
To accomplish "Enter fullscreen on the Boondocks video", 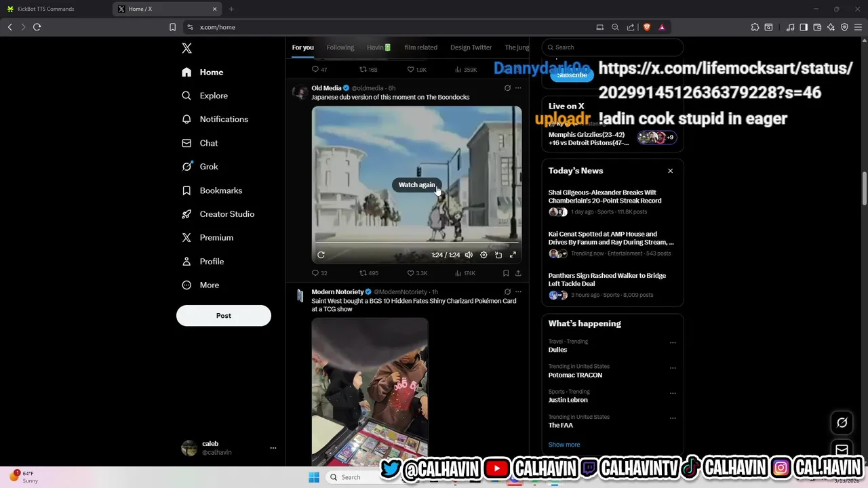I will (x=513, y=255).
